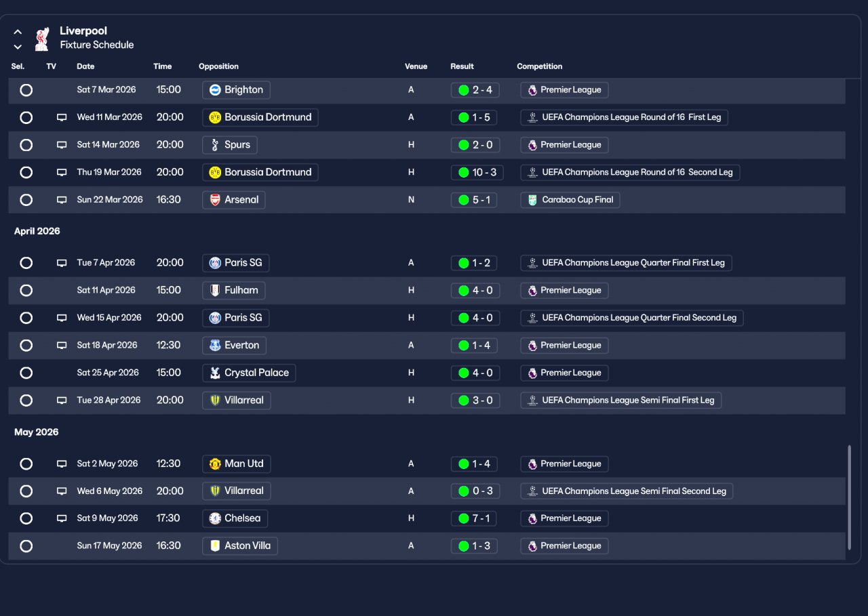The width and height of the screenshot is (868, 616).
Task: Click the date Sun 17 May 2026
Action: point(109,546)
